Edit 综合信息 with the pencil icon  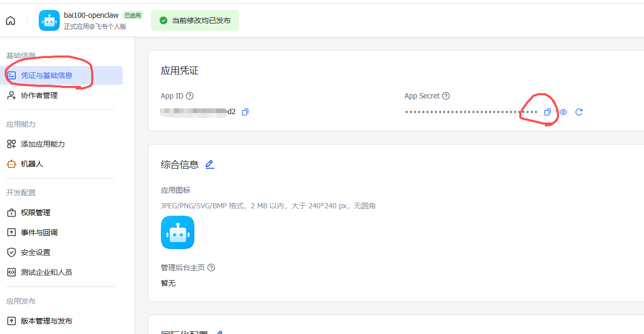[210, 164]
